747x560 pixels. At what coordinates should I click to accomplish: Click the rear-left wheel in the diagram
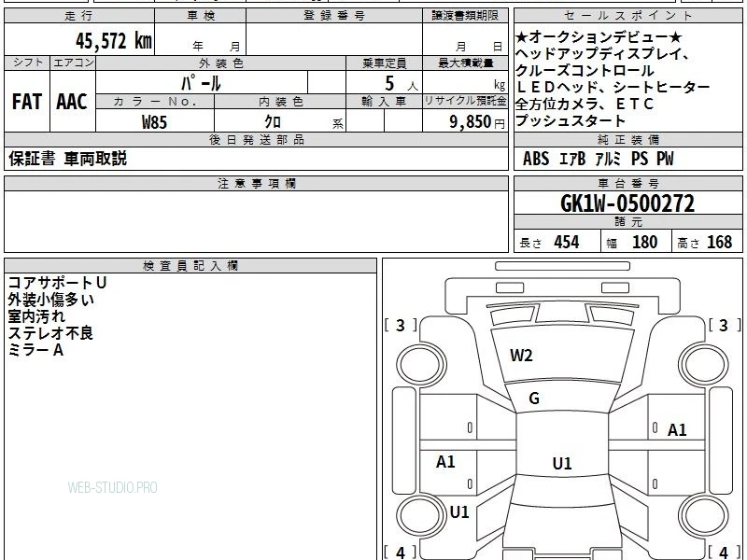point(421,516)
